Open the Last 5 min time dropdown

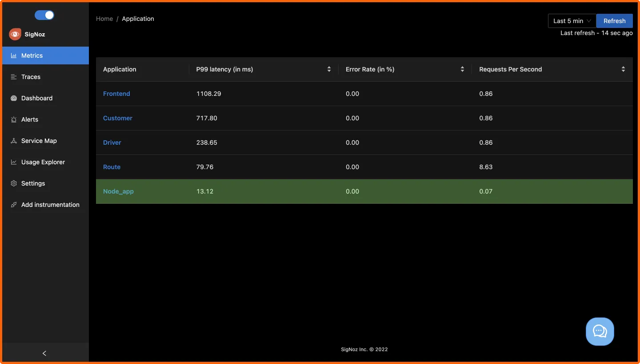[x=572, y=21]
